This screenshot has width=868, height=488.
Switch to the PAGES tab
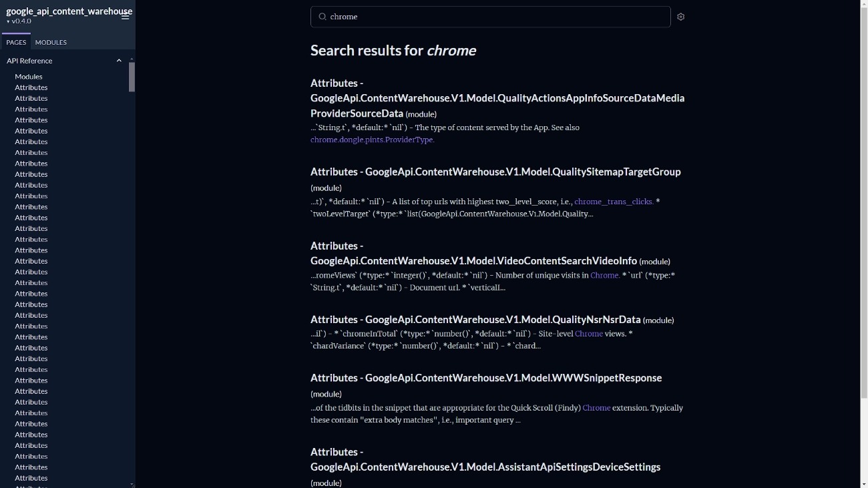16,42
